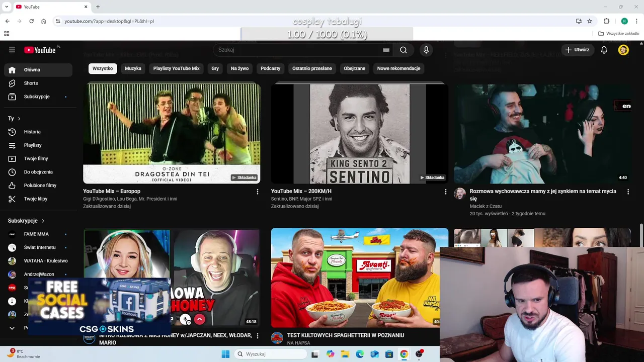
Task: Start voice search with the microphone
Action: [x=426, y=50]
